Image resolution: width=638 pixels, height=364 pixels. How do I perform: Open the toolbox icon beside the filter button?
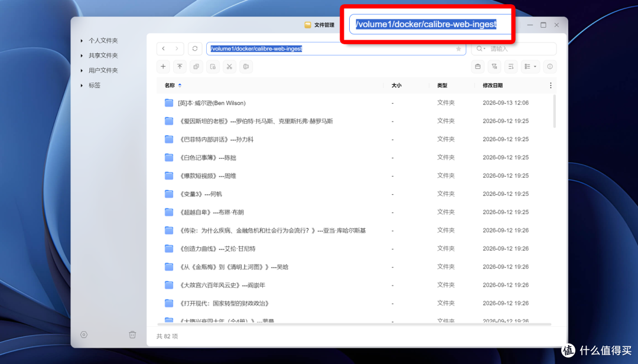tap(478, 67)
